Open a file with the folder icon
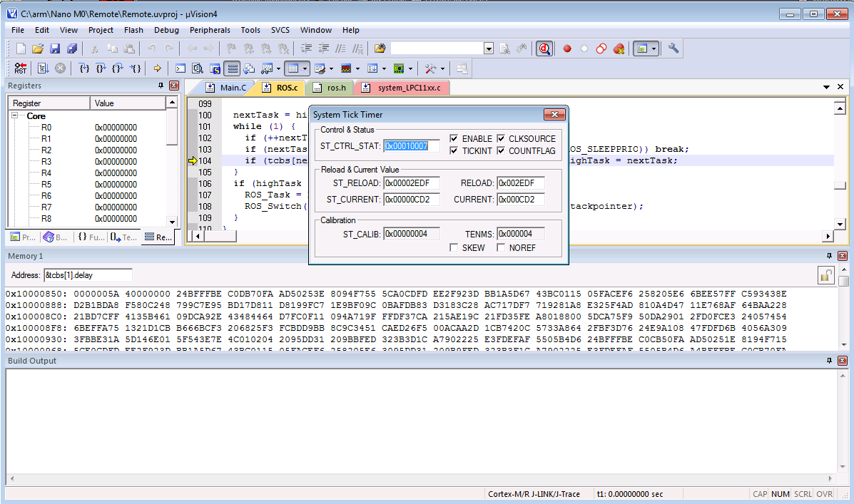The width and height of the screenshot is (854, 504). tap(38, 48)
